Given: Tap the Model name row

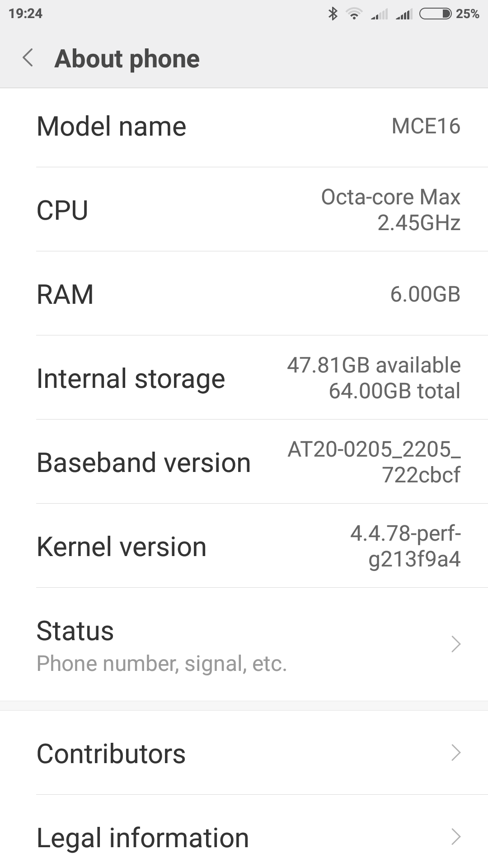Looking at the screenshot, I should pos(244,126).
